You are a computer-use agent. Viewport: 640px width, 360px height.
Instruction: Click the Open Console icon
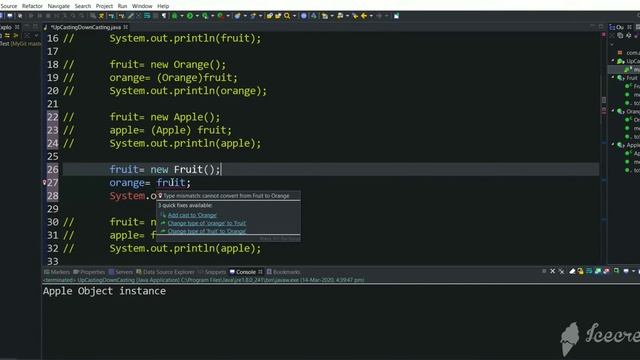coord(638,271)
